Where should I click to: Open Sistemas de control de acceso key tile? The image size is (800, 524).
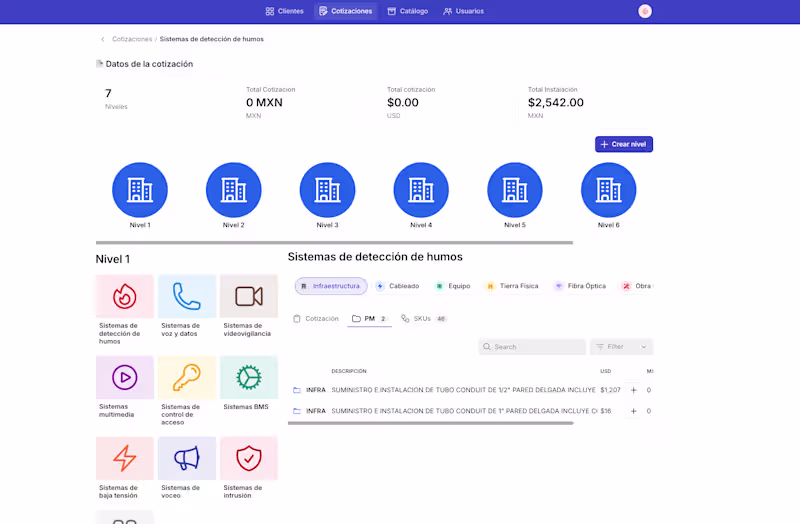tap(187, 378)
